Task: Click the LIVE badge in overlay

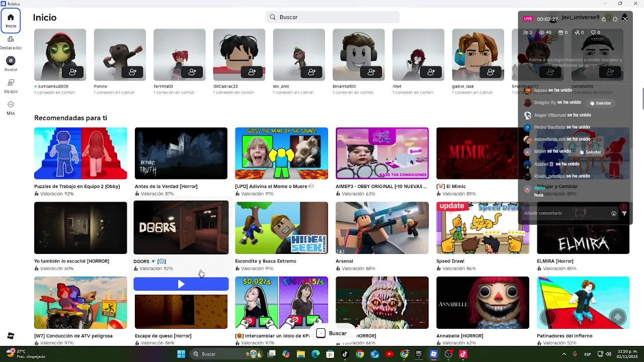Action: click(528, 19)
